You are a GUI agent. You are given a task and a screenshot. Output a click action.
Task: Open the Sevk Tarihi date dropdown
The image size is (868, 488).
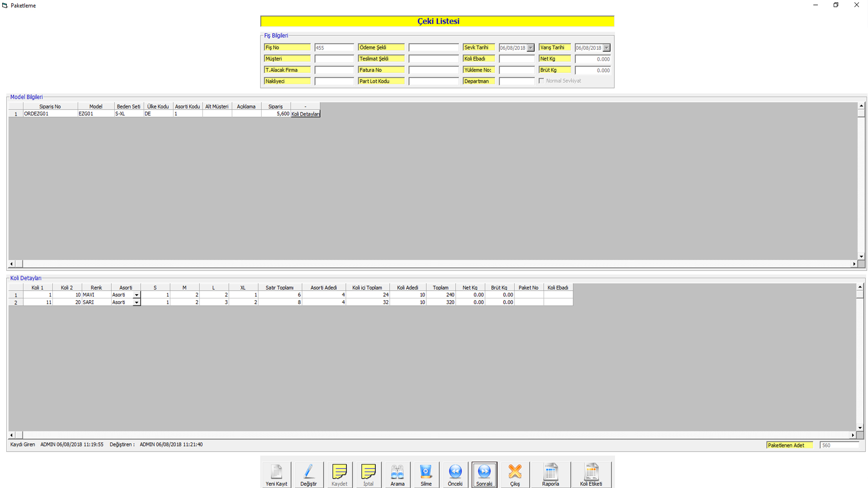tap(531, 48)
